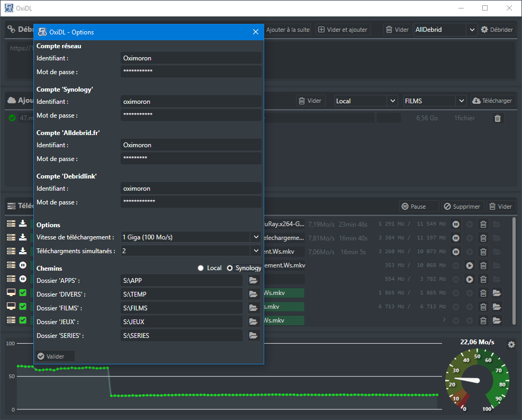
Task: Click the paused status icon on ement.Ws.mkv row
Action: (x=23, y=265)
